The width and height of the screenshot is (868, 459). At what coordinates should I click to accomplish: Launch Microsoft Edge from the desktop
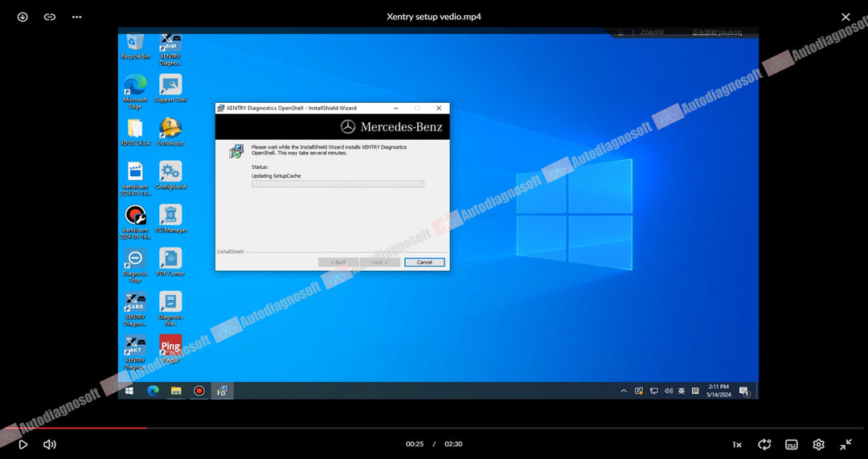click(x=135, y=91)
